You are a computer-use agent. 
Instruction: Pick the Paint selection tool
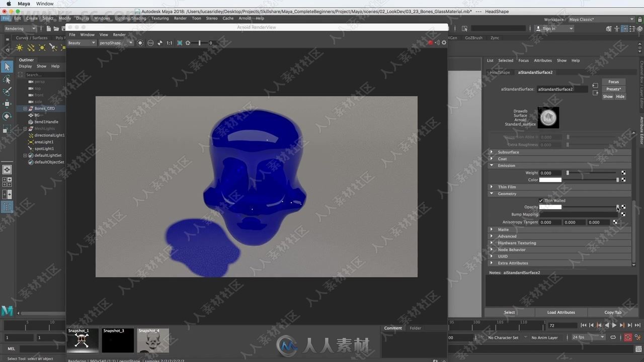(7, 92)
